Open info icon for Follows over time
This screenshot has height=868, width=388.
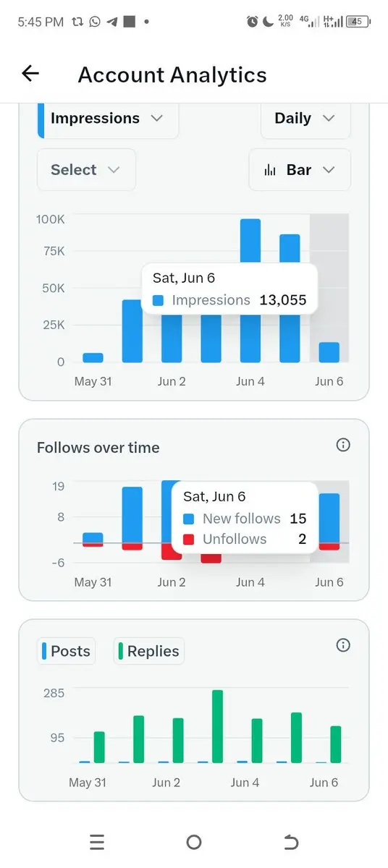pos(343,445)
